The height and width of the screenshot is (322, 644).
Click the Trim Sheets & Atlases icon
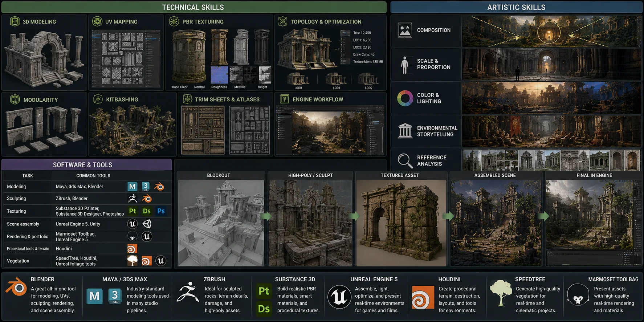click(x=187, y=99)
